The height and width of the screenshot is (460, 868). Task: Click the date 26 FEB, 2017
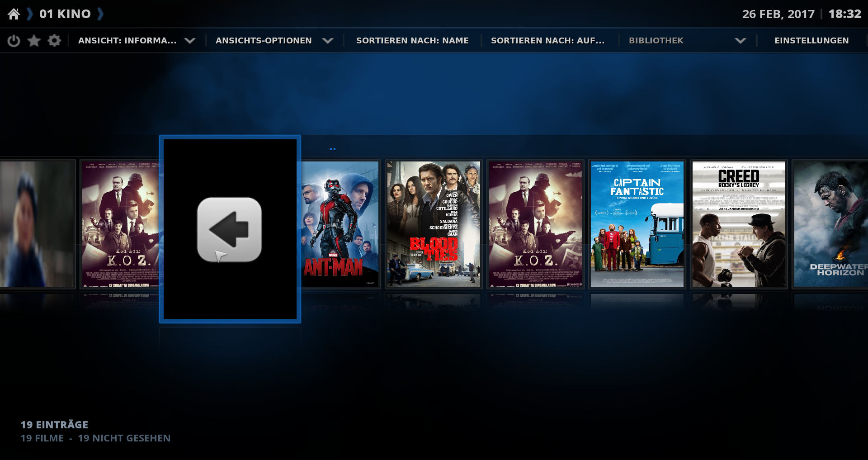pyautogui.click(x=778, y=14)
